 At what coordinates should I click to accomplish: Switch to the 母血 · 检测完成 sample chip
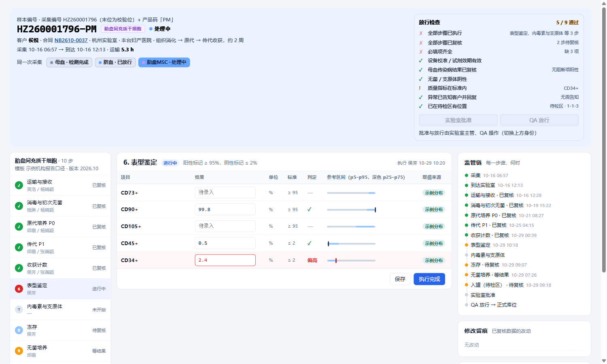[69, 62]
